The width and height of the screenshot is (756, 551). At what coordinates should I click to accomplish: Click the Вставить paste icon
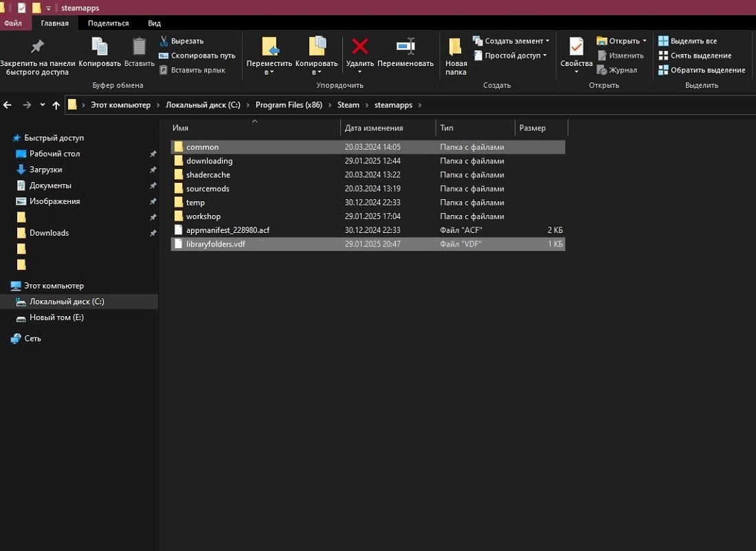pos(140,47)
